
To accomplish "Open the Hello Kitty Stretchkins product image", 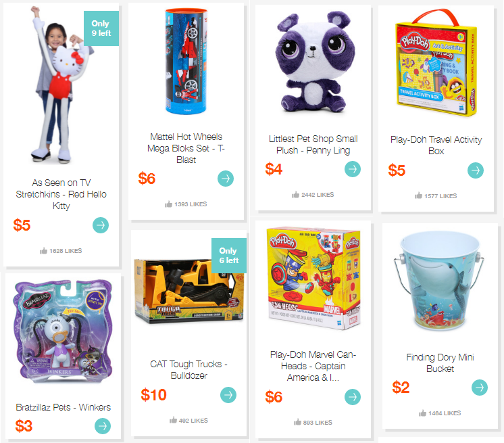I will tap(61, 85).
